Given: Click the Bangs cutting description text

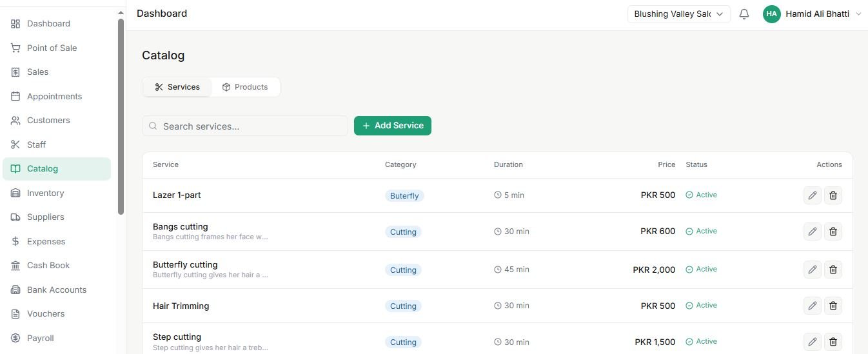Looking at the screenshot, I should 210,237.
